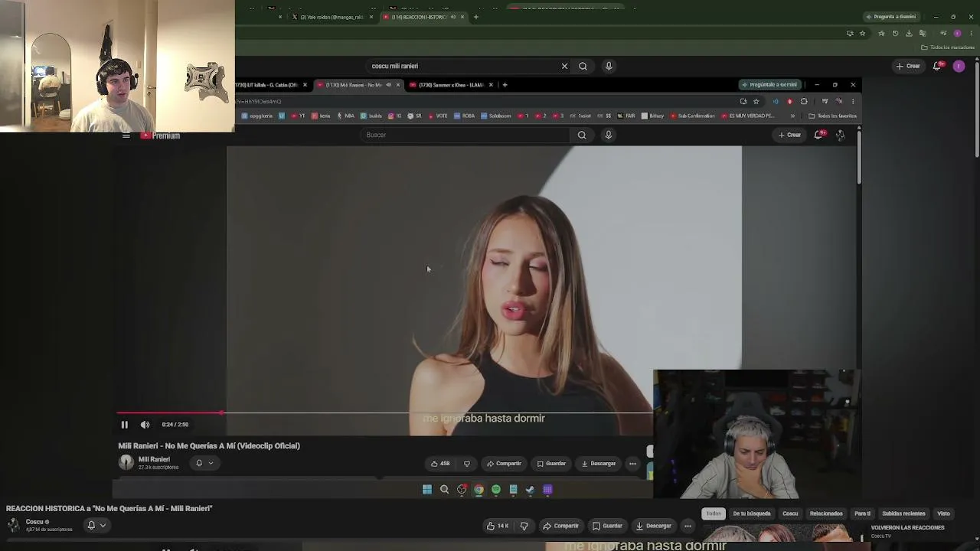Screen dimensions: 980x551
Task: Switch to 'LIT killah - G. Cabin' tab
Action: click(x=269, y=85)
